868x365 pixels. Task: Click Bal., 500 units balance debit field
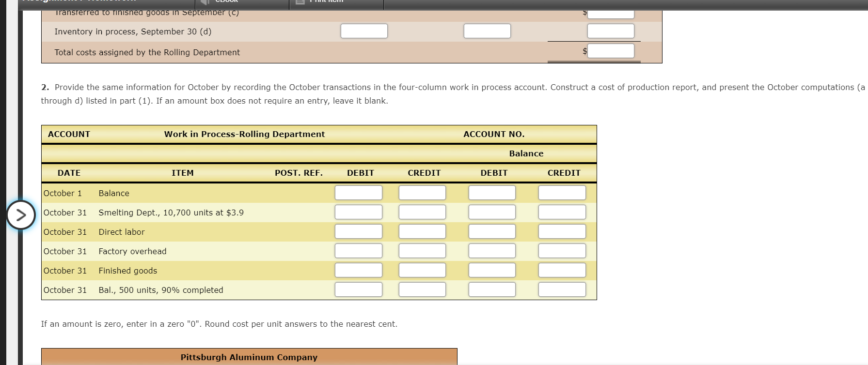(x=492, y=289)
